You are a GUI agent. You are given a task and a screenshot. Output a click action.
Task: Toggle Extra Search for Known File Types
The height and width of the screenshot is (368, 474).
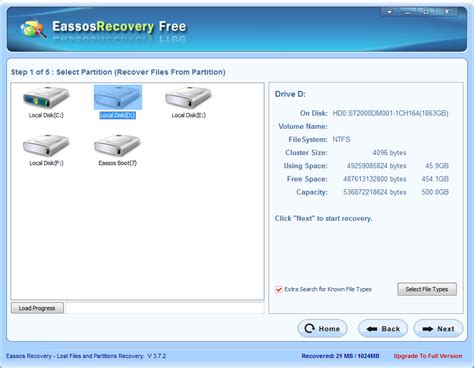[279, 289]
